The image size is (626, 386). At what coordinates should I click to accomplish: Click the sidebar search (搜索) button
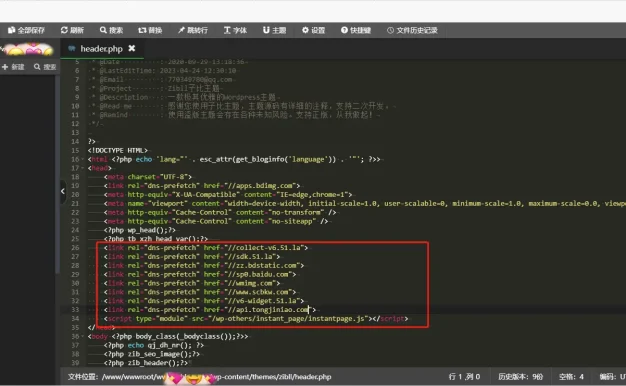[x=45, y=67]
